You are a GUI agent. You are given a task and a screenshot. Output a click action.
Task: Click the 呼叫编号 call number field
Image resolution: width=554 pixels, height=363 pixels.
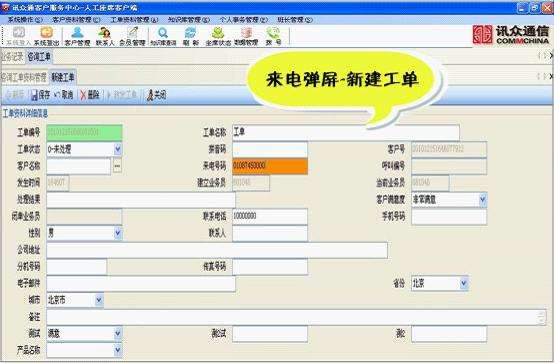pyautogui.click(x=449, y=166)
